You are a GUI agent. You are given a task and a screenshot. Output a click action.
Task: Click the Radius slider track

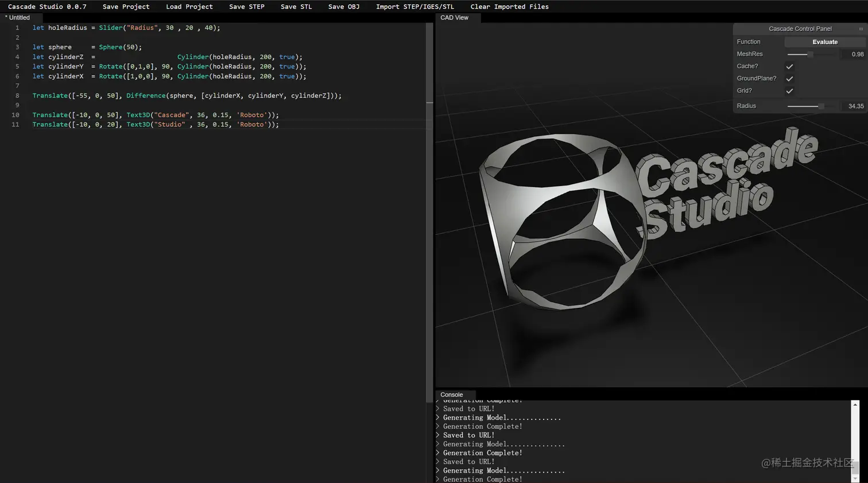point(811,106)
